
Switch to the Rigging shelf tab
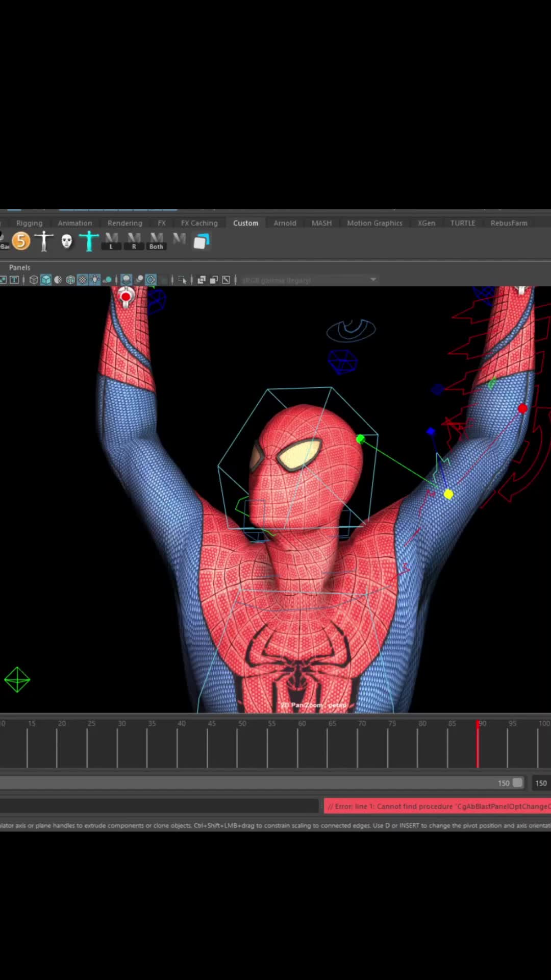(x=29, y=223)
